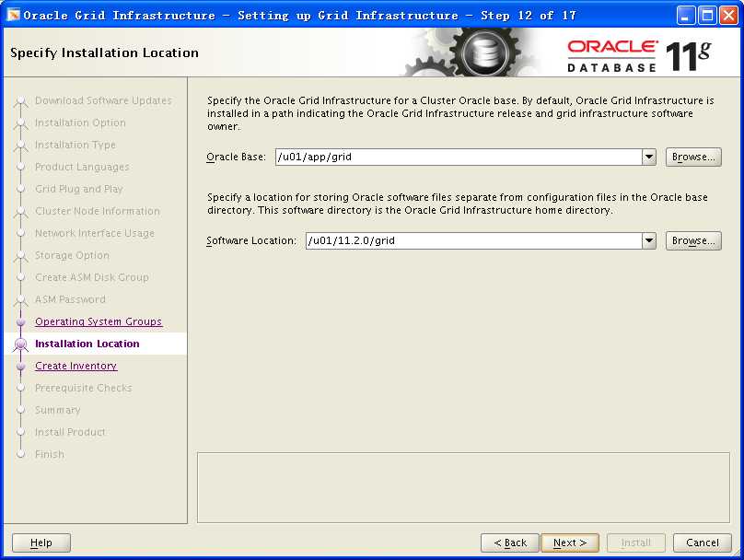
Task: Click the Grid Plug and Play step
Action: tap(79, 189)
